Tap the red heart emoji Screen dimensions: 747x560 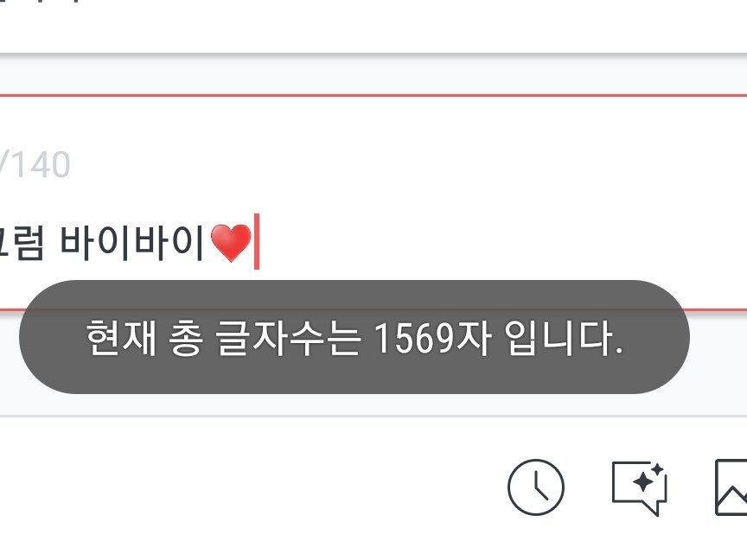tap(231, 243)
